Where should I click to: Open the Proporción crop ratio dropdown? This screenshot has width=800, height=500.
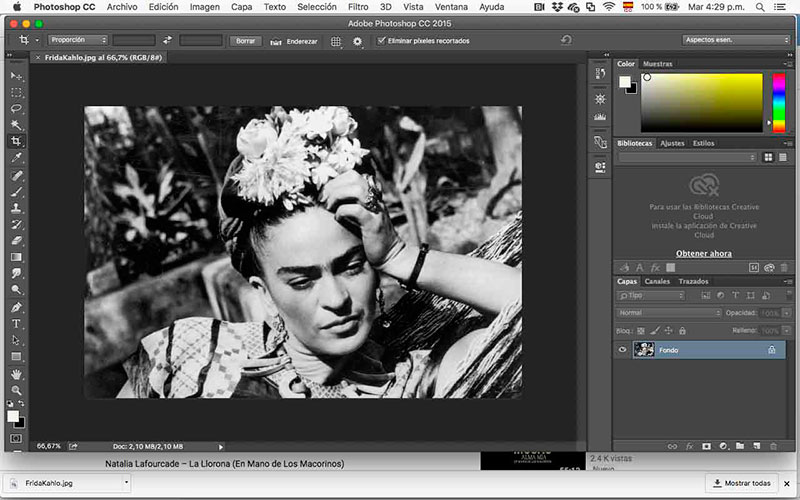pos(78,40)
